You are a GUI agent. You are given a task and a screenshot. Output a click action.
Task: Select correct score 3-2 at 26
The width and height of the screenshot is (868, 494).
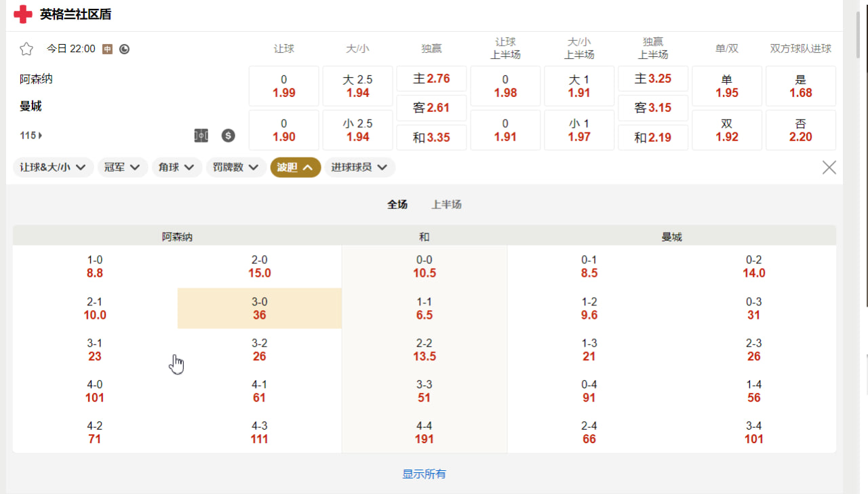[x=260, y=349]
